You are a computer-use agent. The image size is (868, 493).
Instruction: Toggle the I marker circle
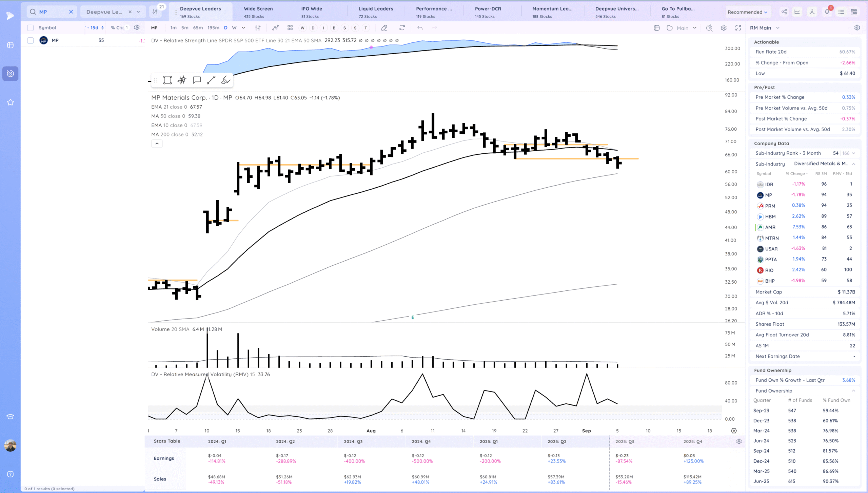323,28
